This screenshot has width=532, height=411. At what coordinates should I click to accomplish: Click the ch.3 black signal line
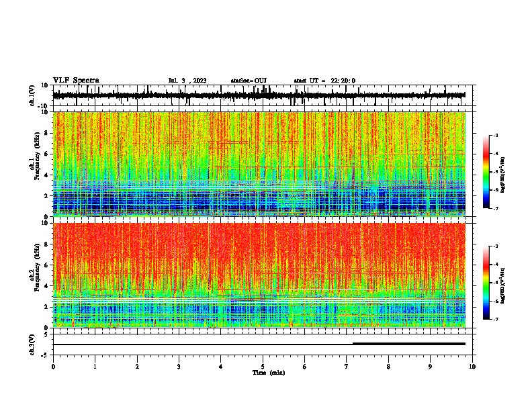(x=259, y=344)
